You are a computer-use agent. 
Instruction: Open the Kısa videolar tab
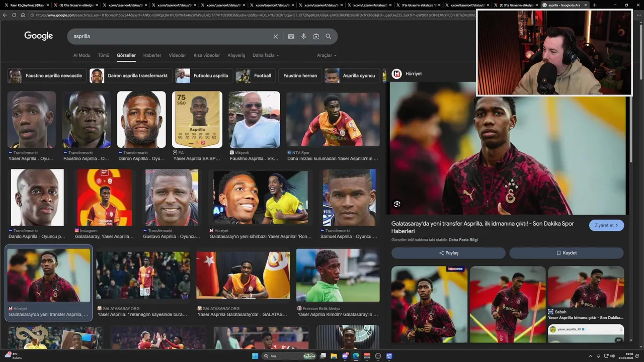(x=207, y=55)
